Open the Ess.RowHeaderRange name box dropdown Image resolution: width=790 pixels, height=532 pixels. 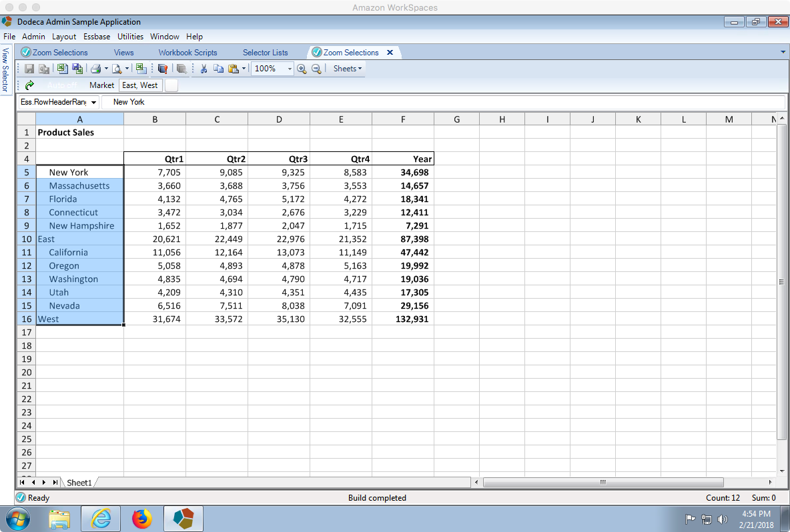[93, 102]
